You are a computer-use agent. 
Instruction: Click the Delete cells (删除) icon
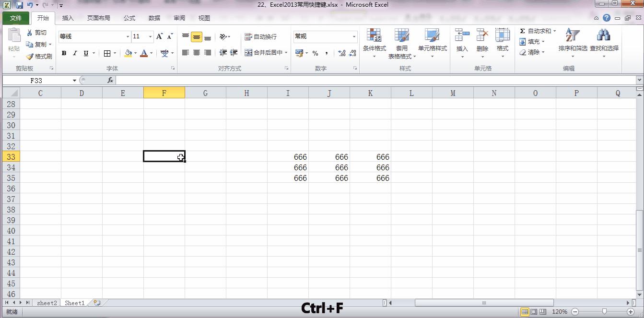(482, 35)
